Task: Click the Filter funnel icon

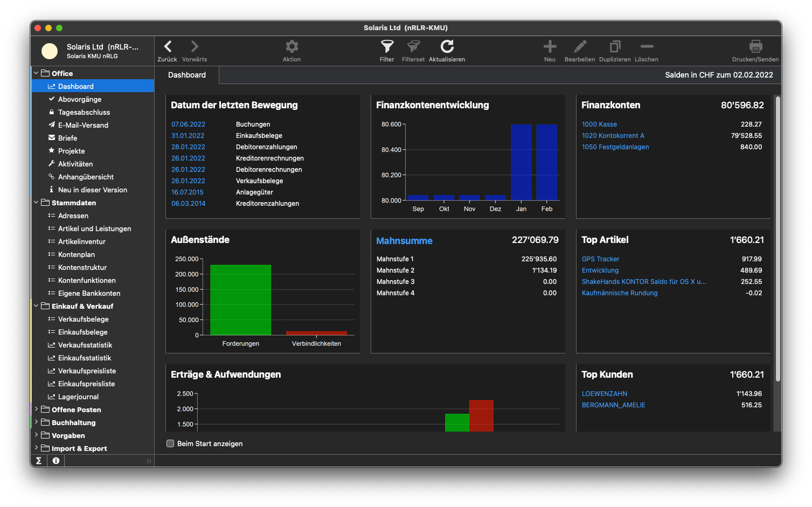Action: pyautogui.click(x=387, y=47)
